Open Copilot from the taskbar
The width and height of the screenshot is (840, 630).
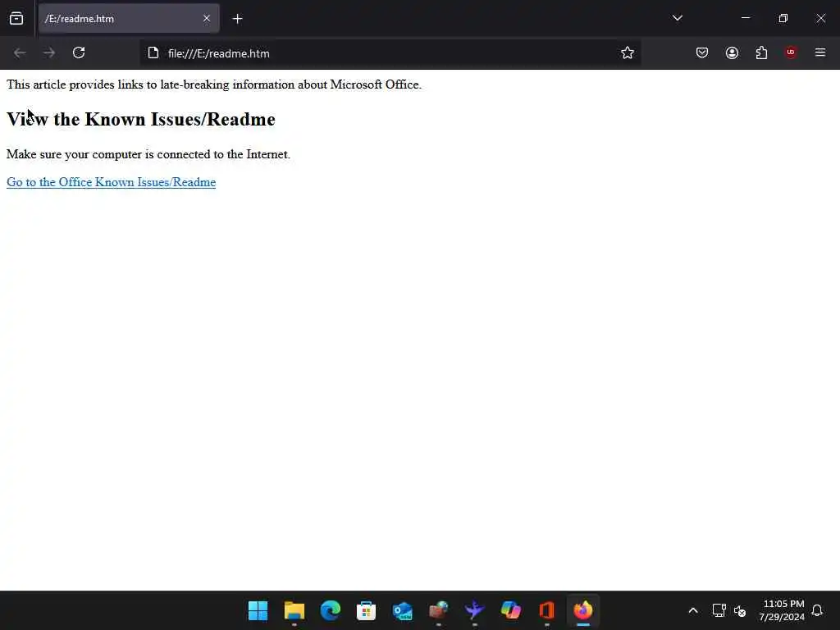click(x=510, y=610)
